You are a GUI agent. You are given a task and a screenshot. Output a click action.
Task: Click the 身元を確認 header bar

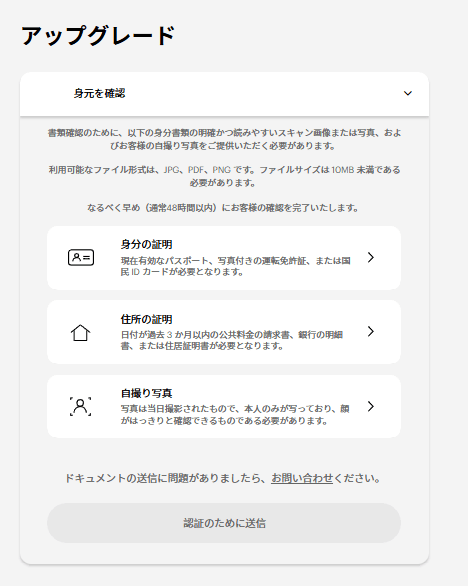(x=224, y=94)
